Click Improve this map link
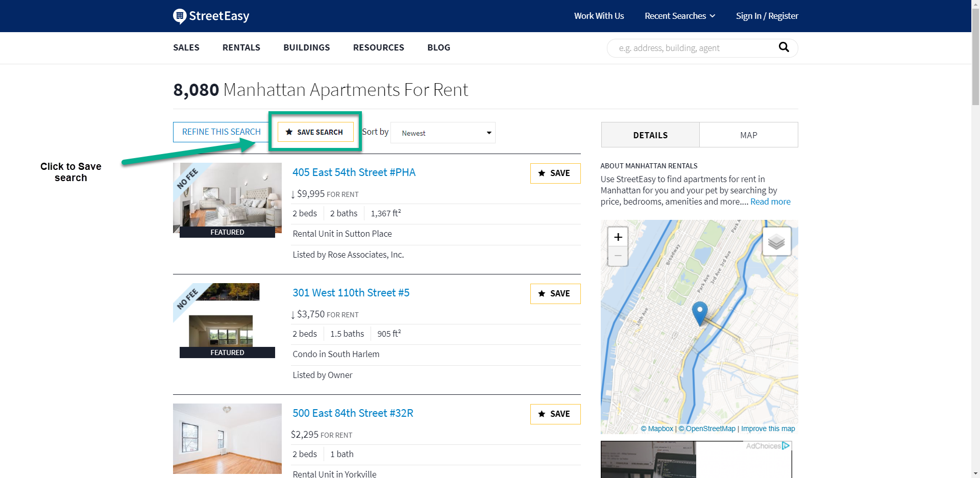The width and height of the screenshot is (980, 478). 768,429
